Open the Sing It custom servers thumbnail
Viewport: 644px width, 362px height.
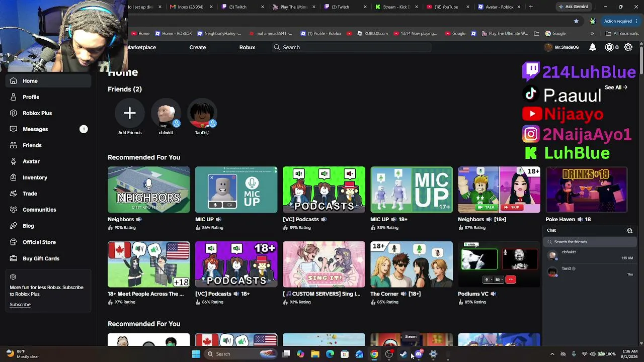(324, 264)
